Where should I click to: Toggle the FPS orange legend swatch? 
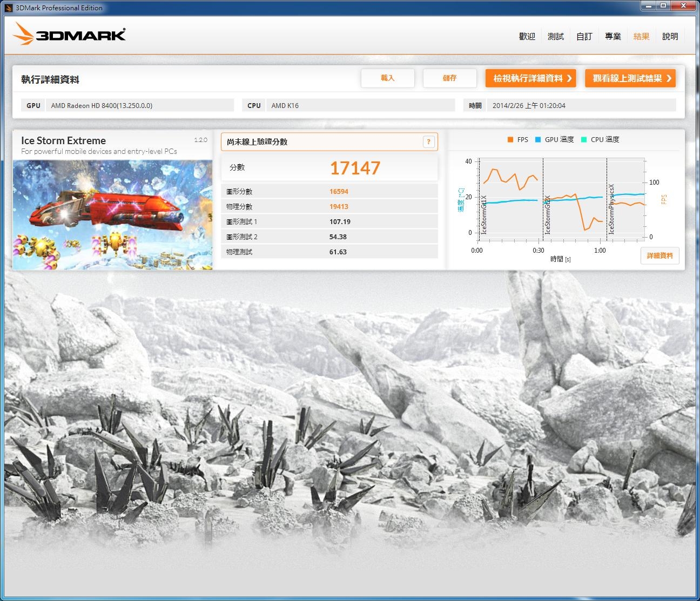click(510, 139)
